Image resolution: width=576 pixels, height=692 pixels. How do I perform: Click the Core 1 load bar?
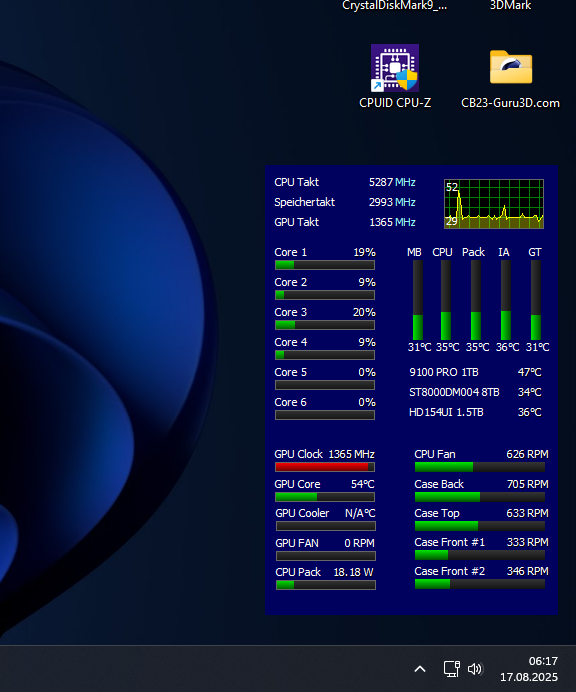[325, 265]
